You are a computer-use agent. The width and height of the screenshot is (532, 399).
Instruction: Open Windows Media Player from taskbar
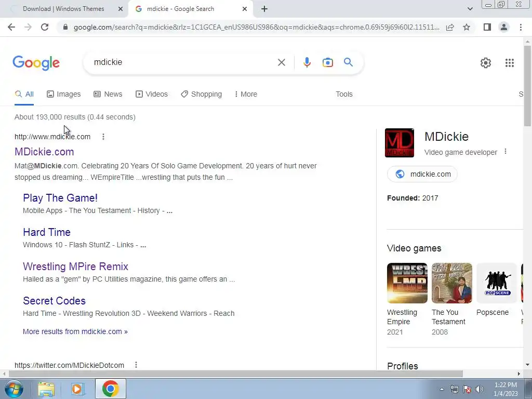coord(78,389)
